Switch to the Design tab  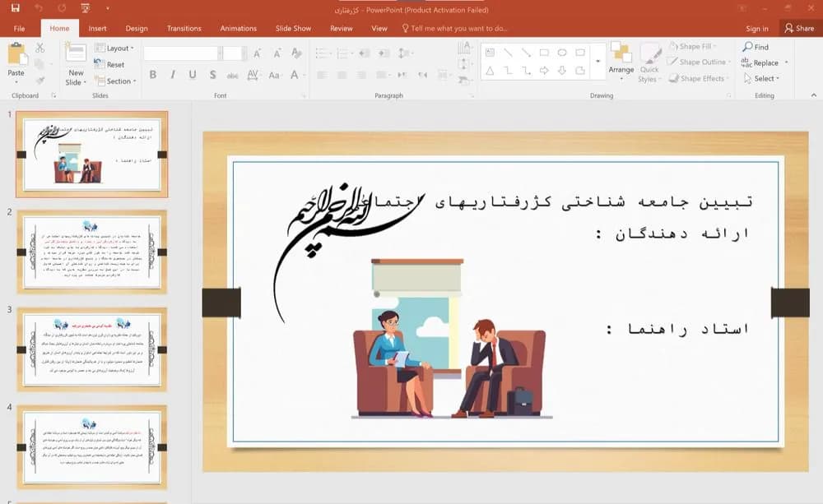point(137,28)
